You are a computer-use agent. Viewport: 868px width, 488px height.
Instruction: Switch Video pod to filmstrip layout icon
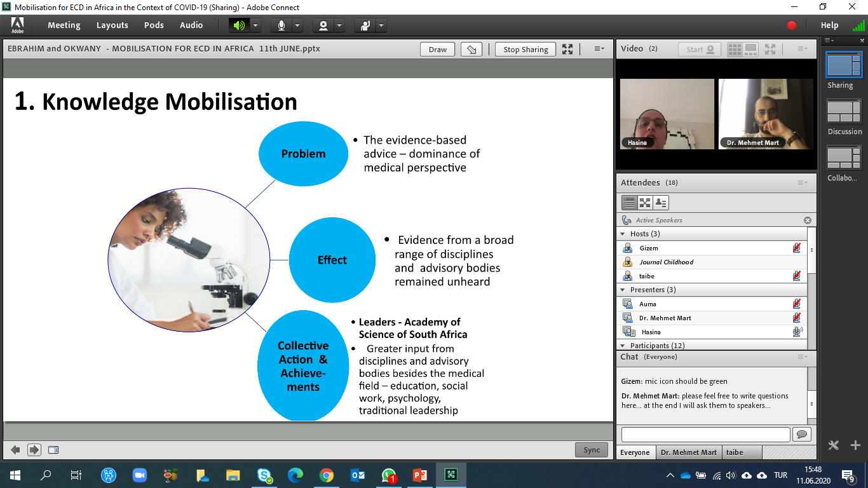pos(750,49)
